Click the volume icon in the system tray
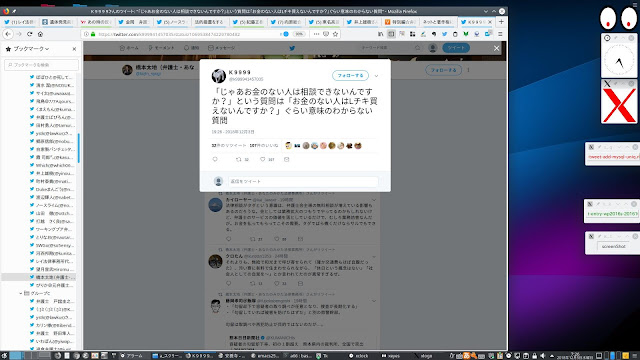The width and height of the screenshot is (640, 360). click(543, 356)
